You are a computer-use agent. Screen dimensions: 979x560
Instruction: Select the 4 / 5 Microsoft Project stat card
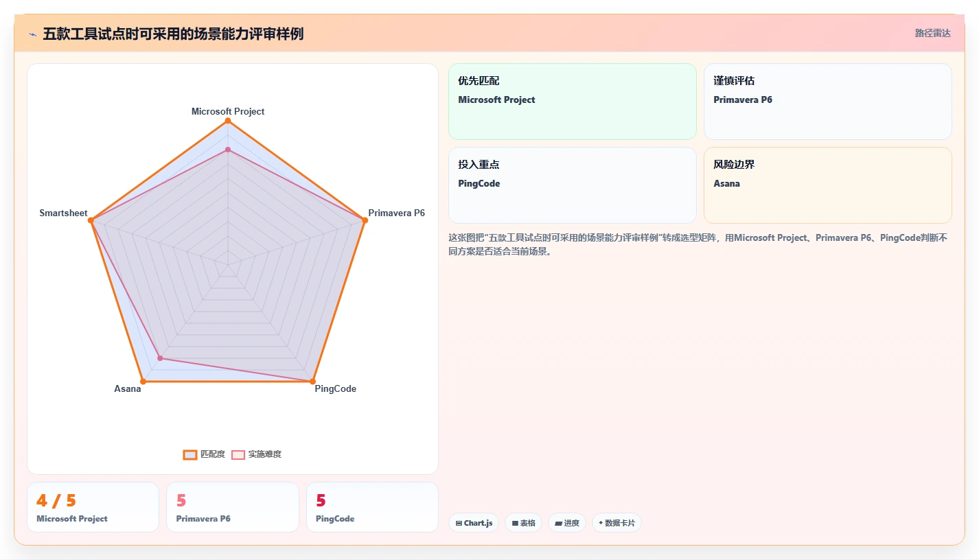pos(93,507)
